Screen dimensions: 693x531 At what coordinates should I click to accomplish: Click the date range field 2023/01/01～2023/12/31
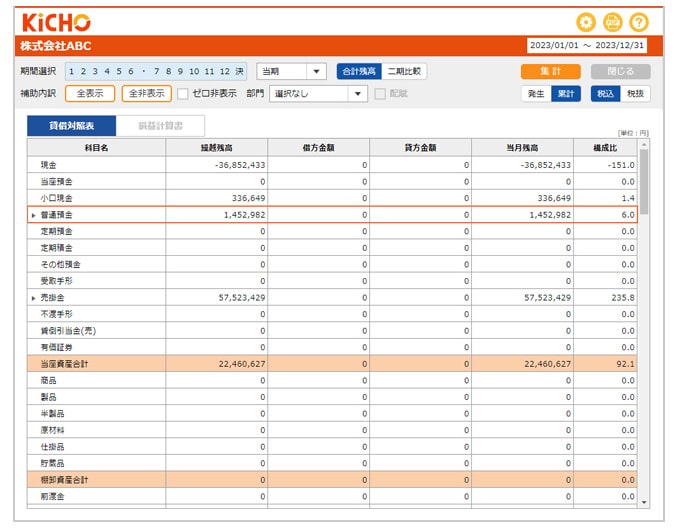coord(587,45)
